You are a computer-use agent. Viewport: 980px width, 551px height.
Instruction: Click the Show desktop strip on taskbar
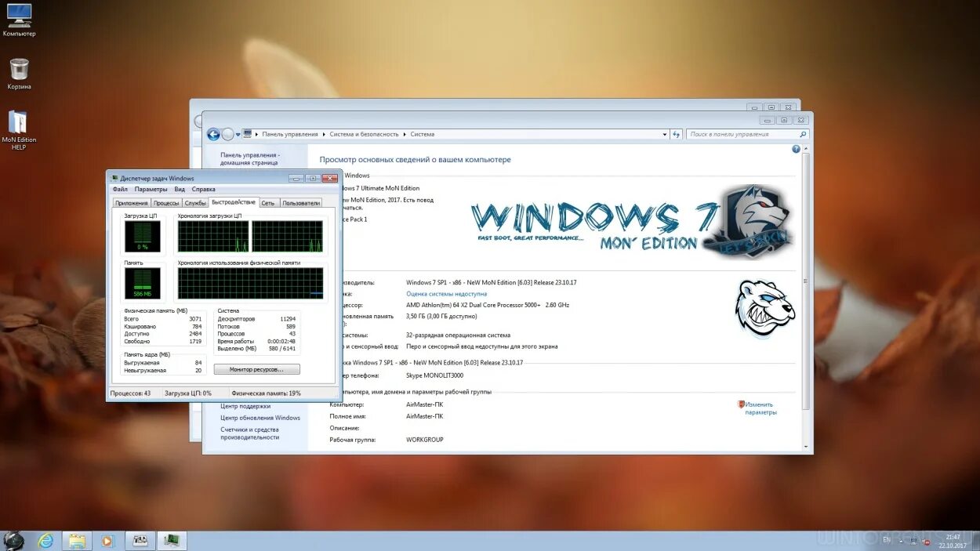coord(975,540)
